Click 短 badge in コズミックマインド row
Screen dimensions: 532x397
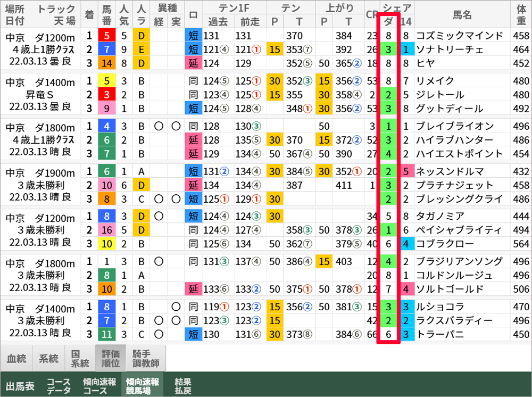click(194, 36)
